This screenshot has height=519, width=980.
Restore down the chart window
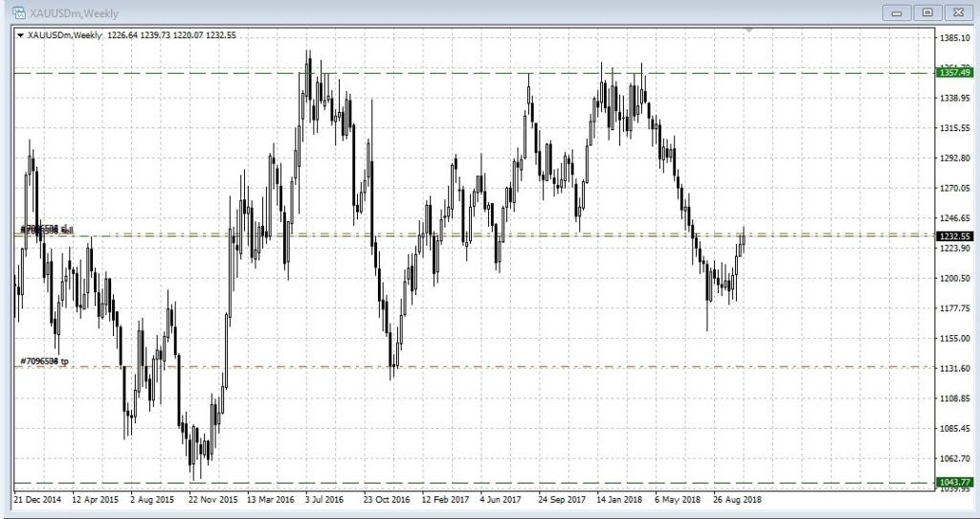click(926, 11)
